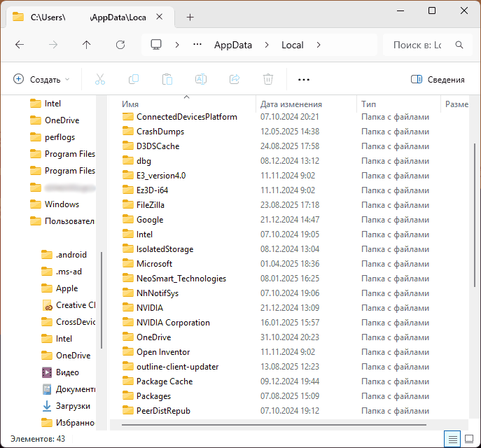
Task: Switch to large thumbnails view in status bar
Action: pyautogui.click(x=469, y=439)
